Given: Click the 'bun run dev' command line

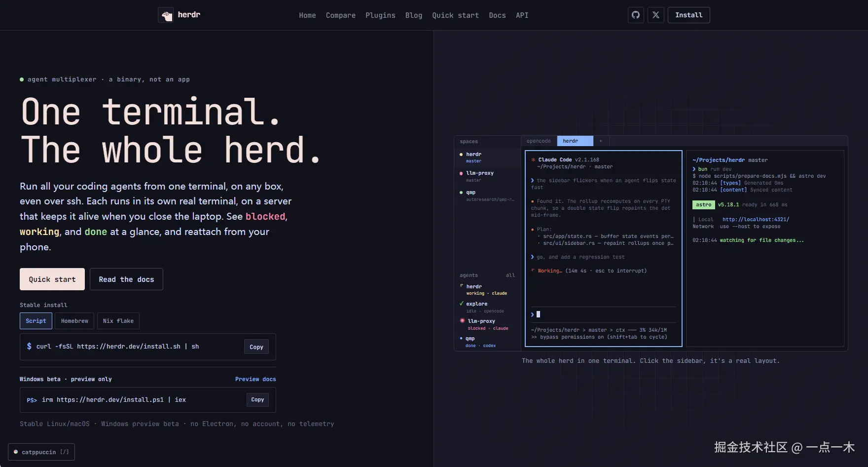Looking at the screenshot, I should click(712, 169).
